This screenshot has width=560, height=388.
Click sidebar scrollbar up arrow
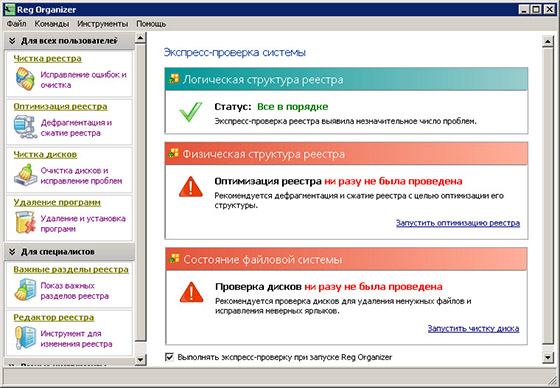click(x=140, y=38)
